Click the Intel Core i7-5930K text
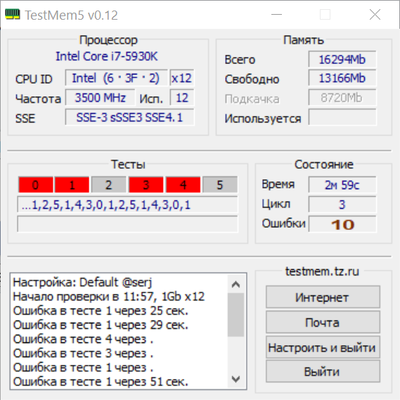The image size is (400, 400). pos(106,56)
